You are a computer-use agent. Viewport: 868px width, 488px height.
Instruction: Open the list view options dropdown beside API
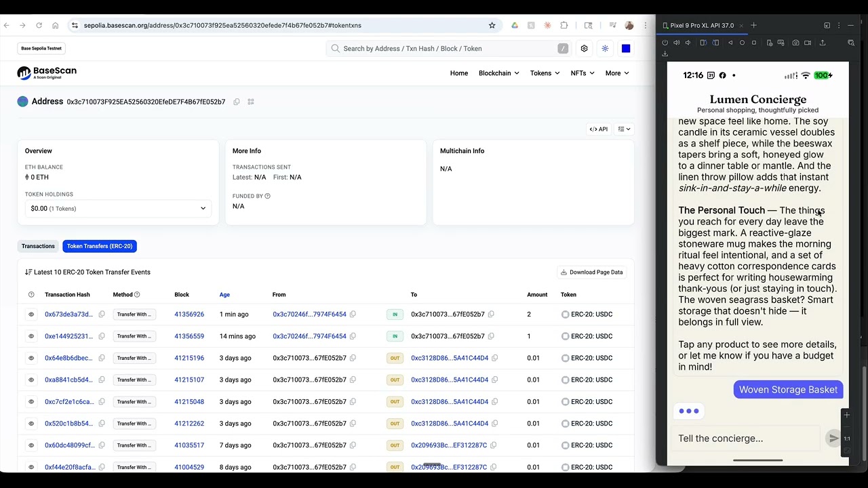(624, 129)
